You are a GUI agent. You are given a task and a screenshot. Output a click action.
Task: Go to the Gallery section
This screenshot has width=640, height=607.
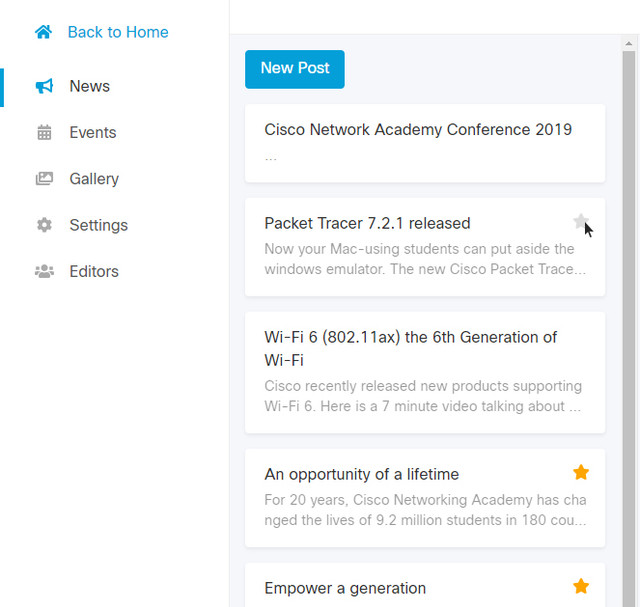pyautogui.click(x=94, y=179)
